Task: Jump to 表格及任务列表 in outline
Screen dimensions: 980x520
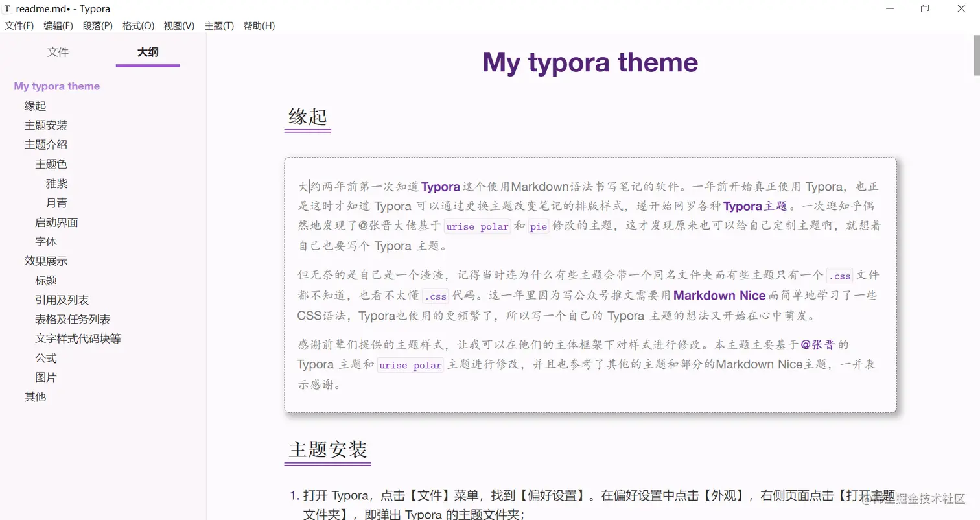Action: (x=73, y=320)
